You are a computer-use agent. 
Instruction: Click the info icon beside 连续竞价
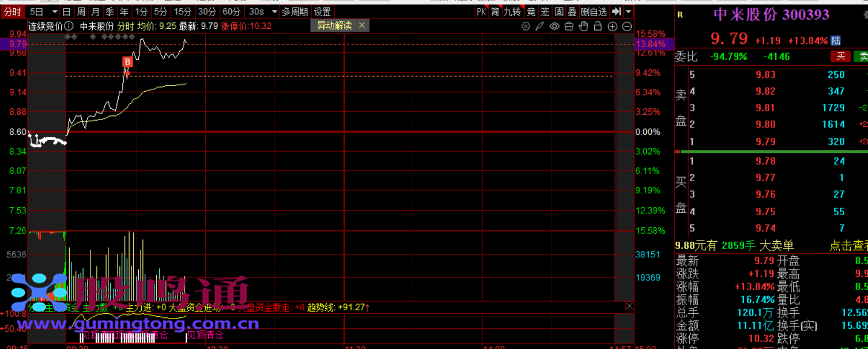point(69,26)
